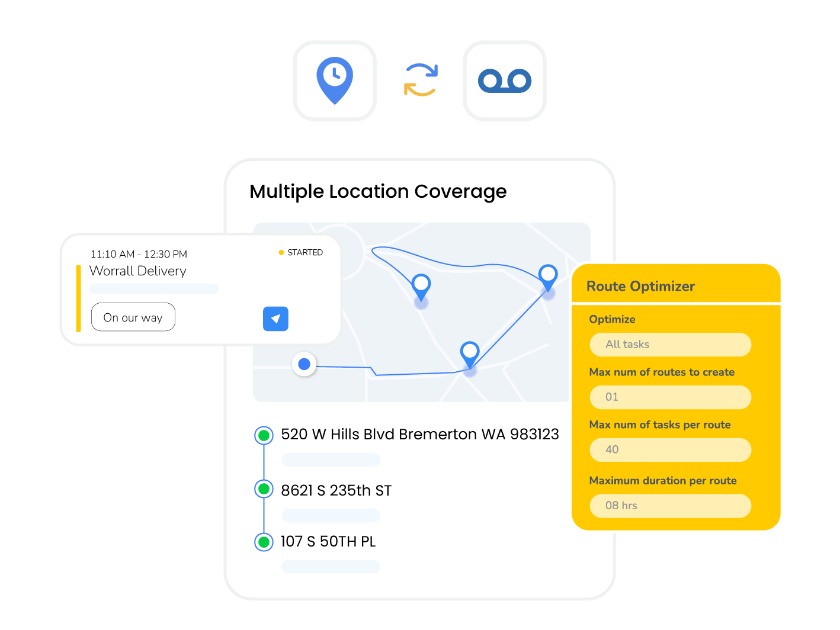840x630 pixels.
Task: Click the voicemail tape icon
Action: 504,81
